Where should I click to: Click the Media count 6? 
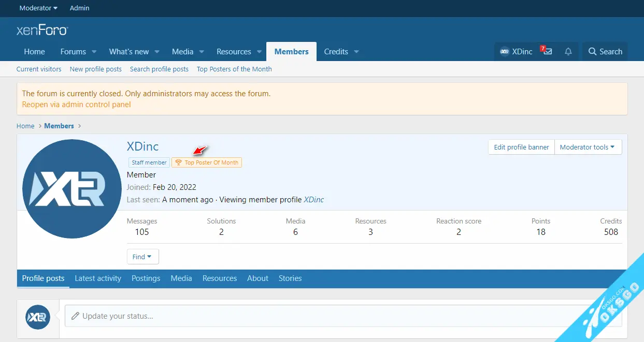coord(295,232)
